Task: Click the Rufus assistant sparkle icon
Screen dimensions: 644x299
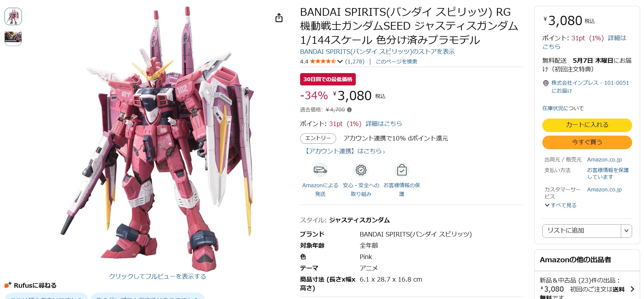Action: coord(8,285)
